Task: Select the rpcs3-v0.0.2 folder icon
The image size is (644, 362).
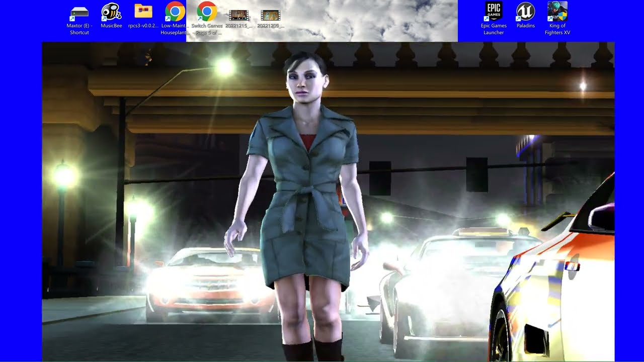Action: (143, 16)
